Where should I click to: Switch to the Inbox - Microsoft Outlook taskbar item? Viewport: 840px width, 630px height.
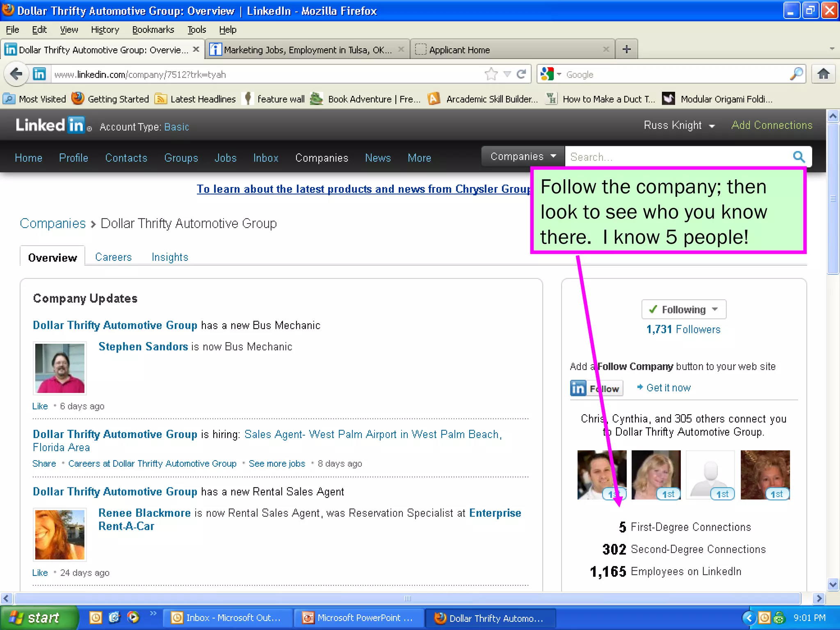tap(228, 618)
